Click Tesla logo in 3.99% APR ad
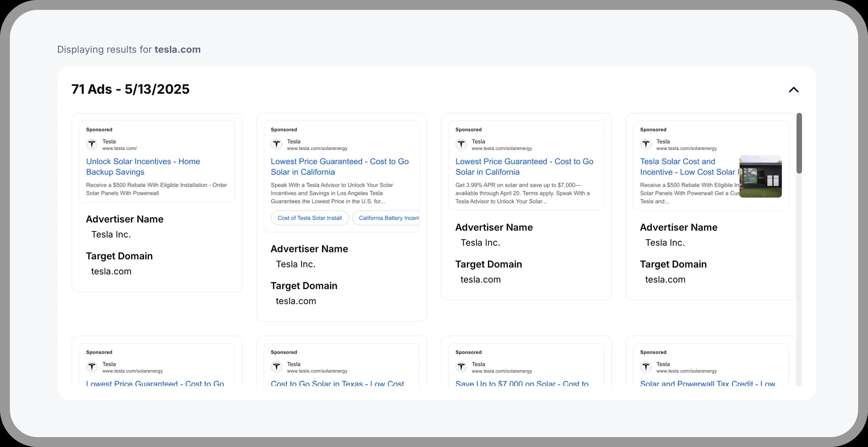The width and height of the screenshot is (868, 447). pos(461,144)
